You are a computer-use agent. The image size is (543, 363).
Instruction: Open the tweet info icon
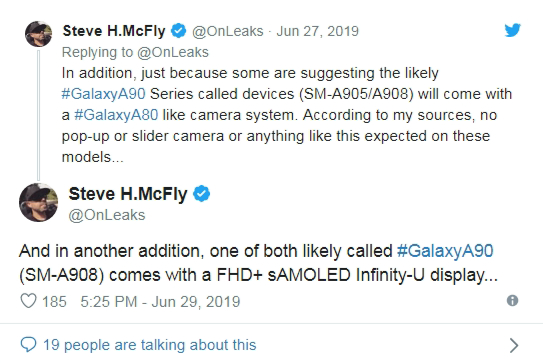[x=512, y=300]
